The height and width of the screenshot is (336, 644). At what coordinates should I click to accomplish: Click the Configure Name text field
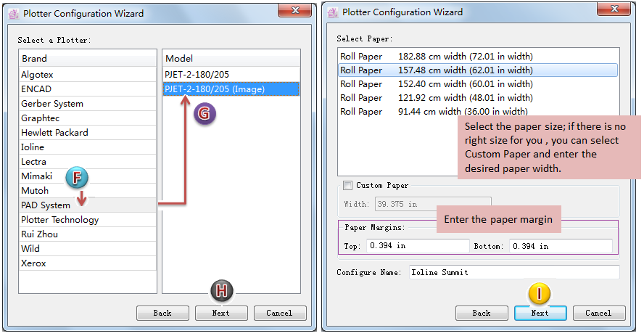(x=513, y=272)
